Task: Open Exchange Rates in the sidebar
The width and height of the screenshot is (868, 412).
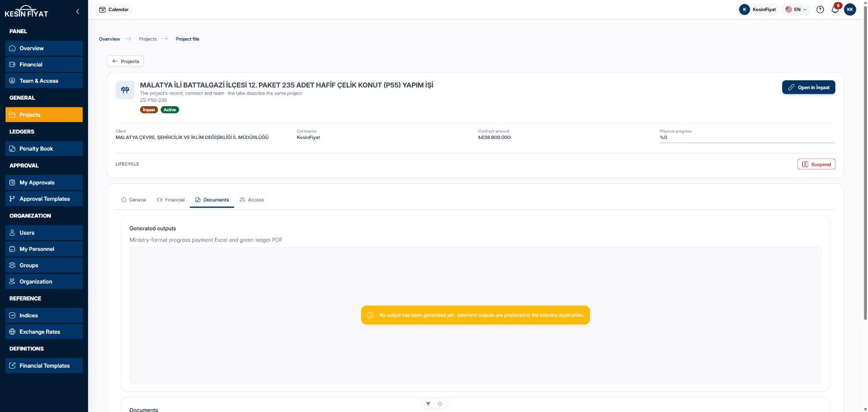Action: (x=44, y=332)
